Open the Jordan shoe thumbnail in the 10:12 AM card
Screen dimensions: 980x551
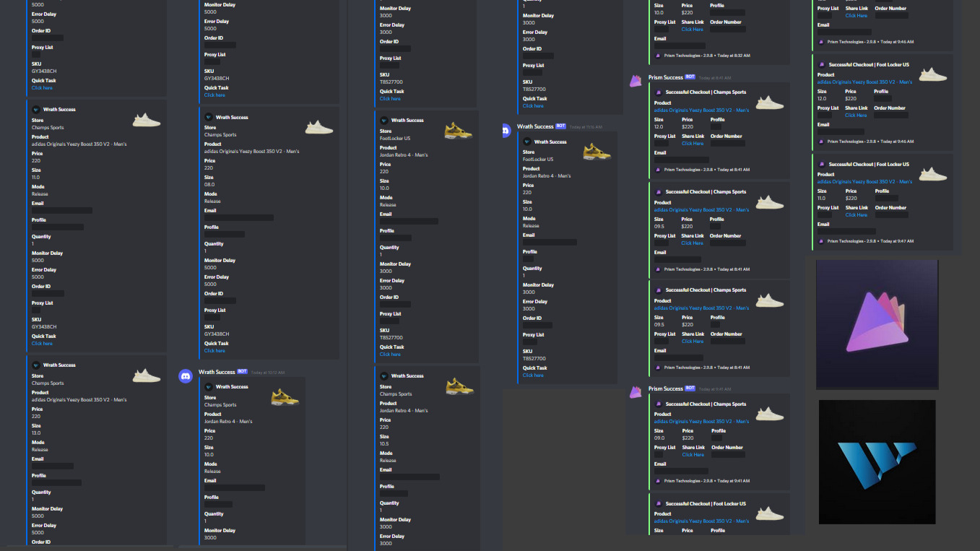tap(285, 396)
